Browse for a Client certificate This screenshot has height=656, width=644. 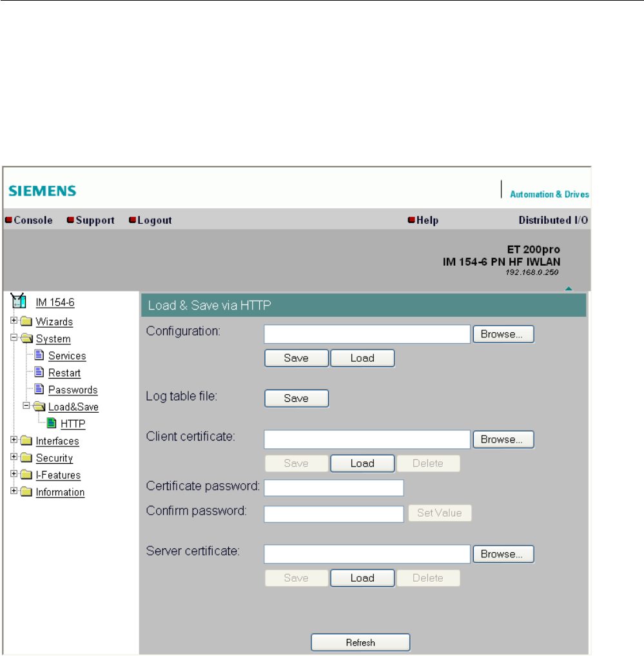tap(503, 439)
